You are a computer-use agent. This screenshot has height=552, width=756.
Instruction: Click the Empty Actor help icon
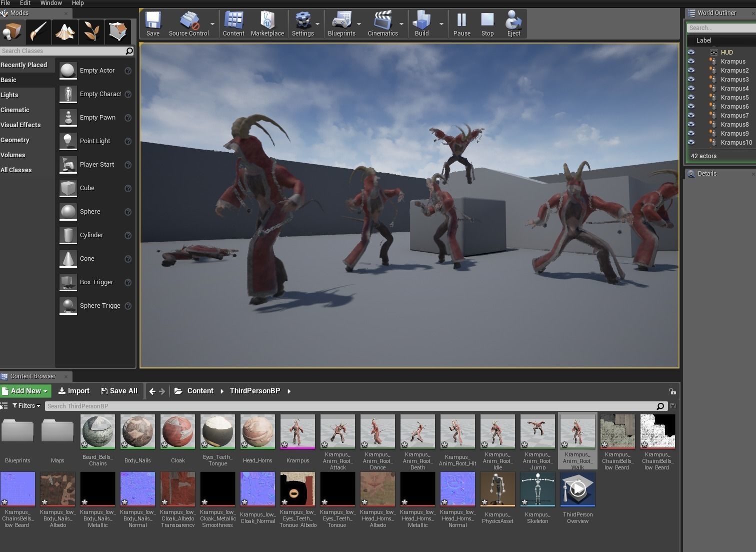tap(128, 71)
